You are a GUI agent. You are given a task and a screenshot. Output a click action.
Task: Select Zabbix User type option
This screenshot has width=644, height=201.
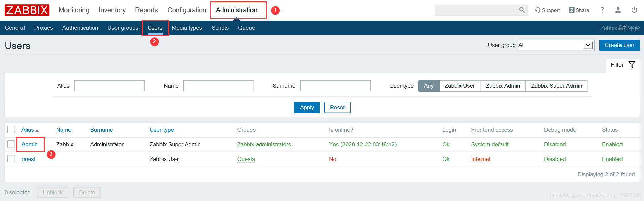point(460,86)
